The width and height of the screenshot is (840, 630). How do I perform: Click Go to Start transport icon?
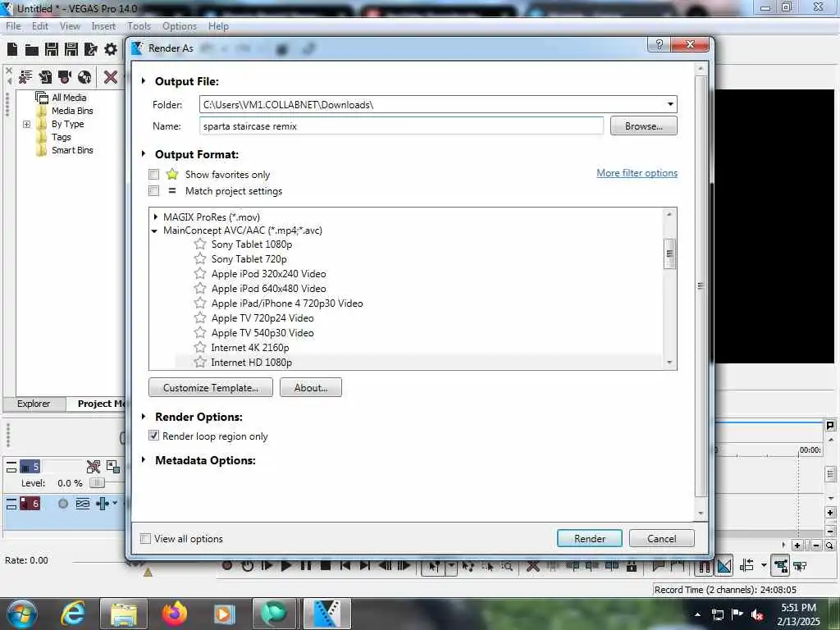tap(345, 565)
